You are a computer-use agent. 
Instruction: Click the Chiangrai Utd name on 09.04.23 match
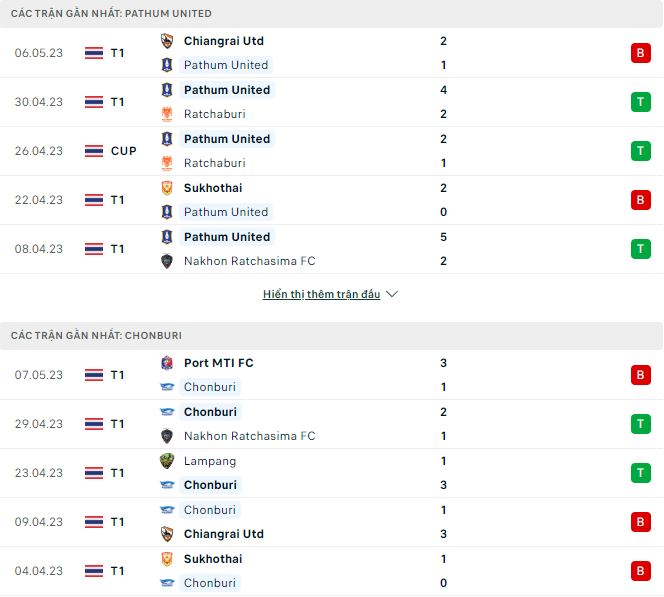click(224, 534)
